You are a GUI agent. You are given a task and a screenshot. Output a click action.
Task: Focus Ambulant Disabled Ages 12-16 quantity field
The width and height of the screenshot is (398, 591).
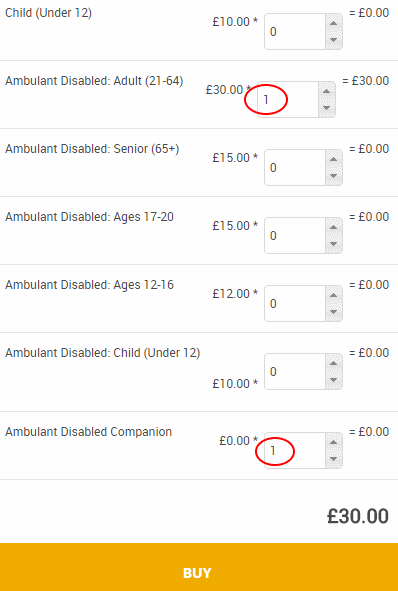(295, 303)
